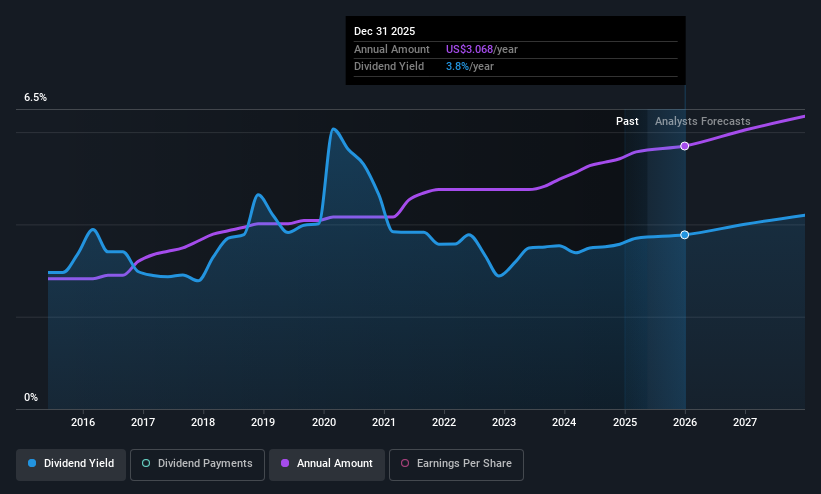Enable the Dividend Payments series

tap(197, 464)
